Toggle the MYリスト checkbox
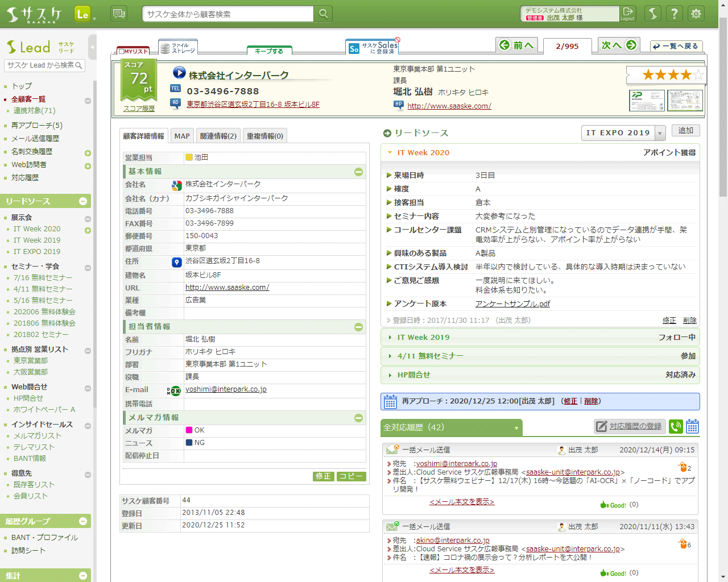The width and height of the screenshot is (728, 582). point(121,52)
